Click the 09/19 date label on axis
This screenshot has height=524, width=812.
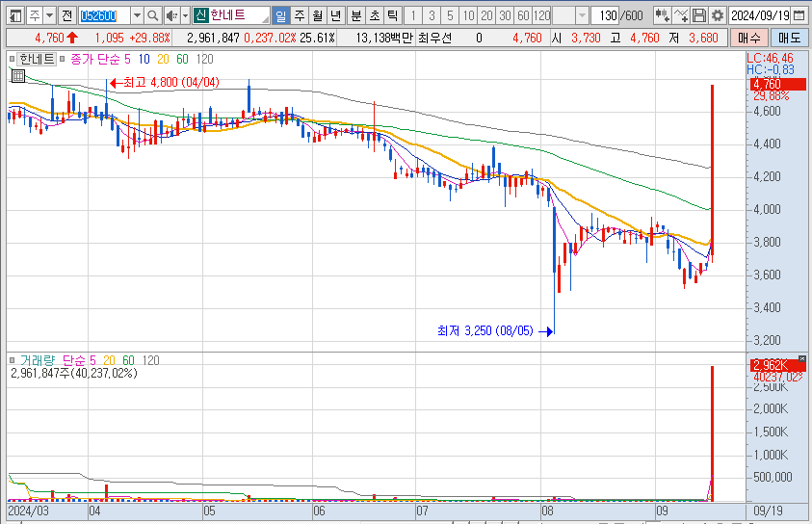(x=768, y=511)
